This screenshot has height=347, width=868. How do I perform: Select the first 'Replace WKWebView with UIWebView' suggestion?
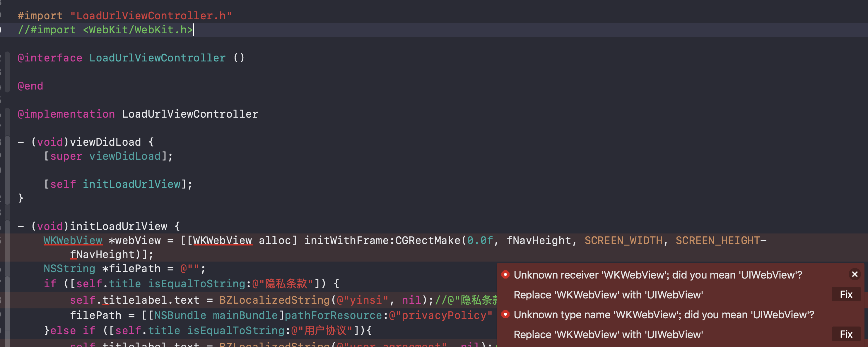coord(608,295)
